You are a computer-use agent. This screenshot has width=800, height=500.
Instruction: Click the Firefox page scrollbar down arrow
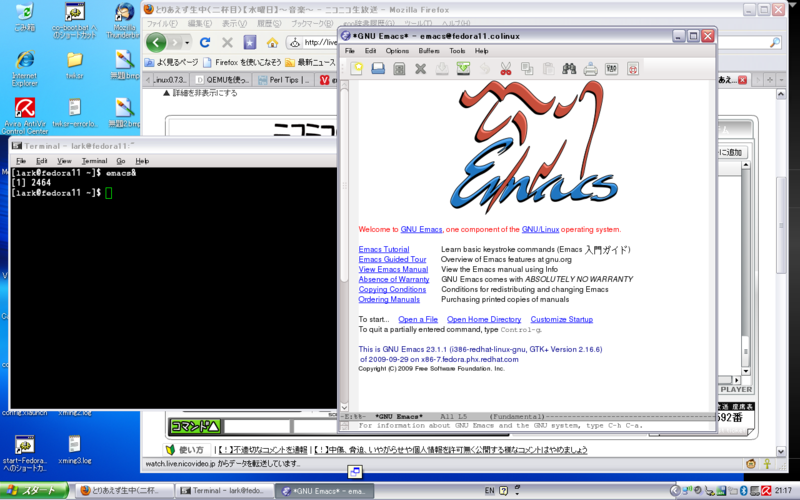click(x=781, y=451)
